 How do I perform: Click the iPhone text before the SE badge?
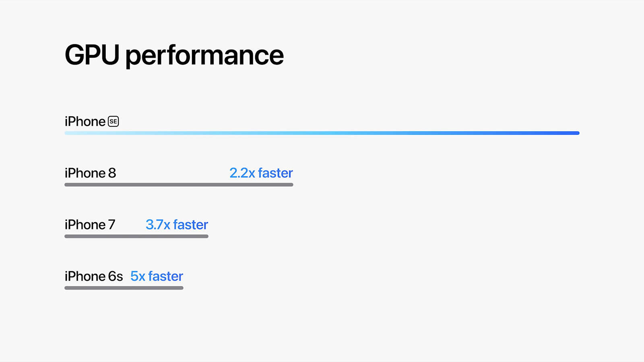pyautogui.click(x=85, y=121)
